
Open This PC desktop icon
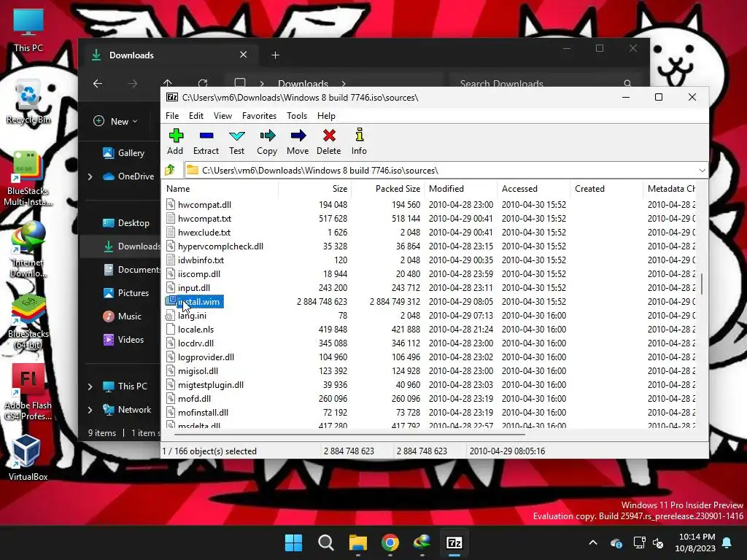[x=28, y=29]
